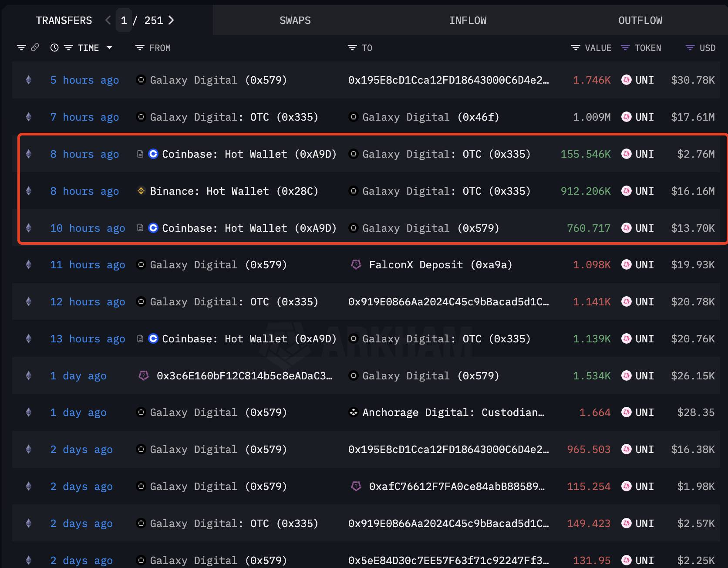728x568 pixels.
Task: Open the TOKEN column filter icon
Action: [x=625, y=48]
